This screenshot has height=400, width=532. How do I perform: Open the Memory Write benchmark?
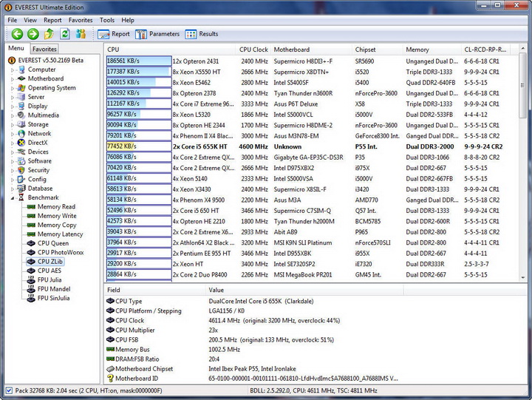coord(57,216)
